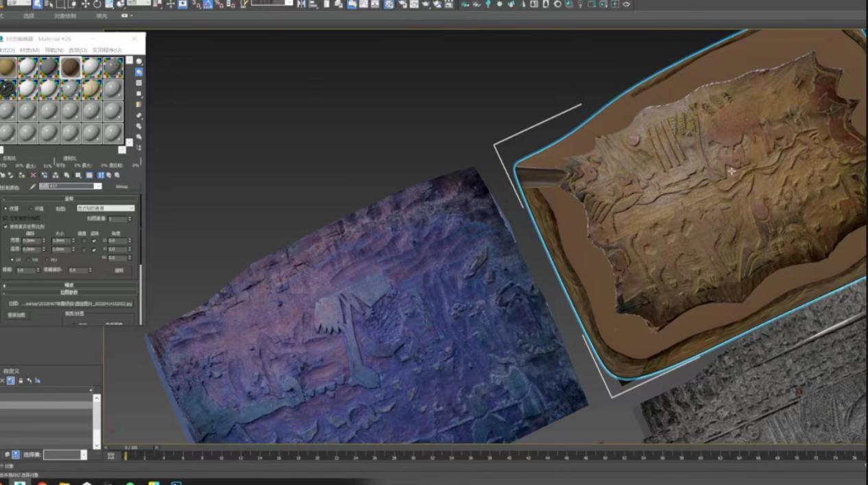Open the Utilities menu in material editor
The image size is (868, 485).
tap(107, 50)
